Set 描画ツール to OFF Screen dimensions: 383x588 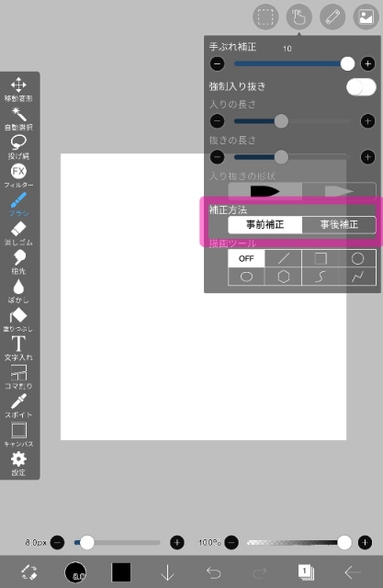pyautogui.click(x=246, y=258)
